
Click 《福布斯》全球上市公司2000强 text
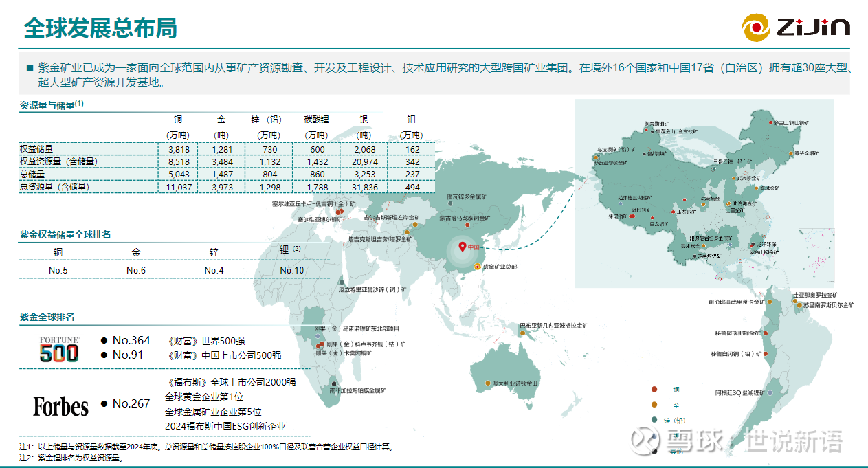click(230, 382)
